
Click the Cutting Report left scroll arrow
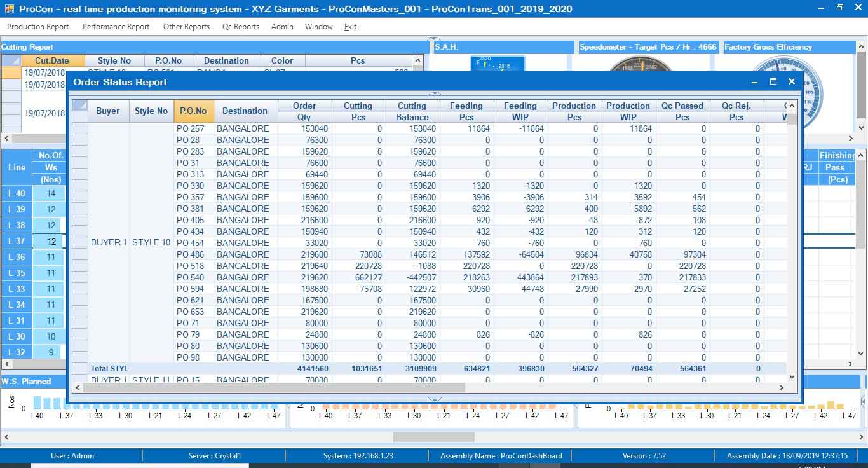pyautogui.click(x=6, y=138)
